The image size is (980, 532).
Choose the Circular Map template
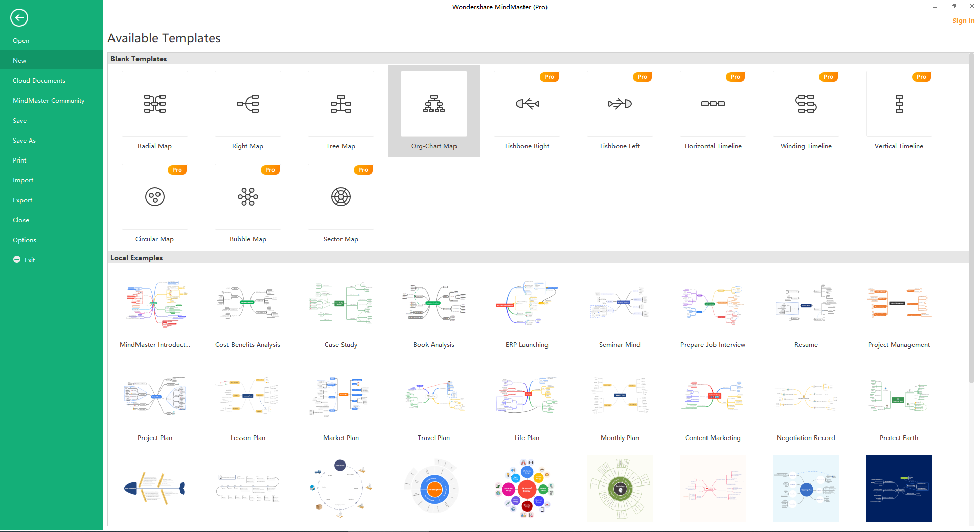coord(154,197)
